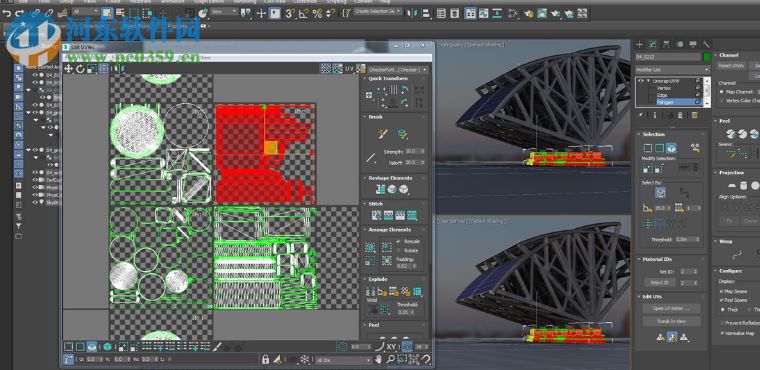Click the Planar Map icon in Projection rollout
Viewport: 760px width, 370px height.
click(x=732, y=186)
